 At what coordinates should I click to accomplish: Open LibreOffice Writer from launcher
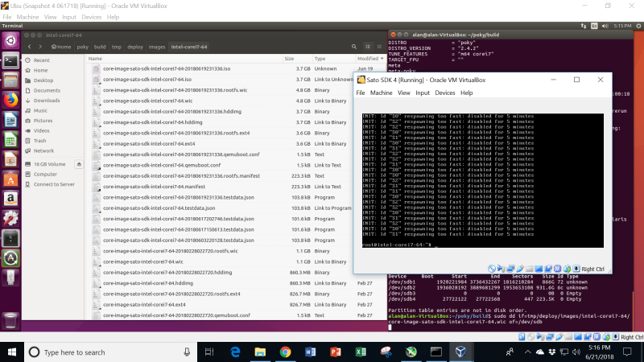point(10,120)
